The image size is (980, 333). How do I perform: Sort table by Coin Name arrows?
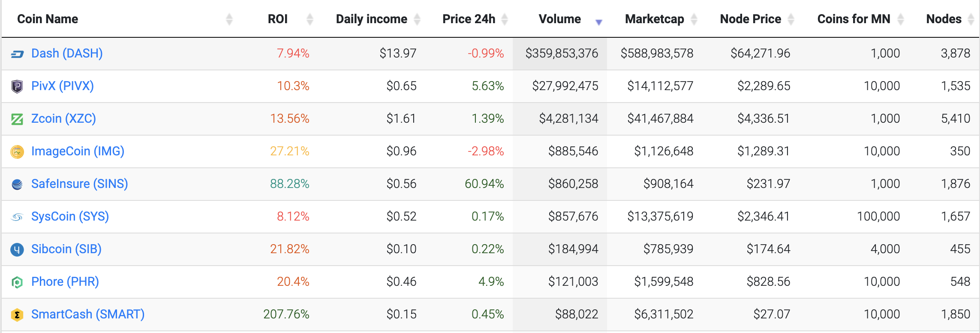[x=229, y=19]
